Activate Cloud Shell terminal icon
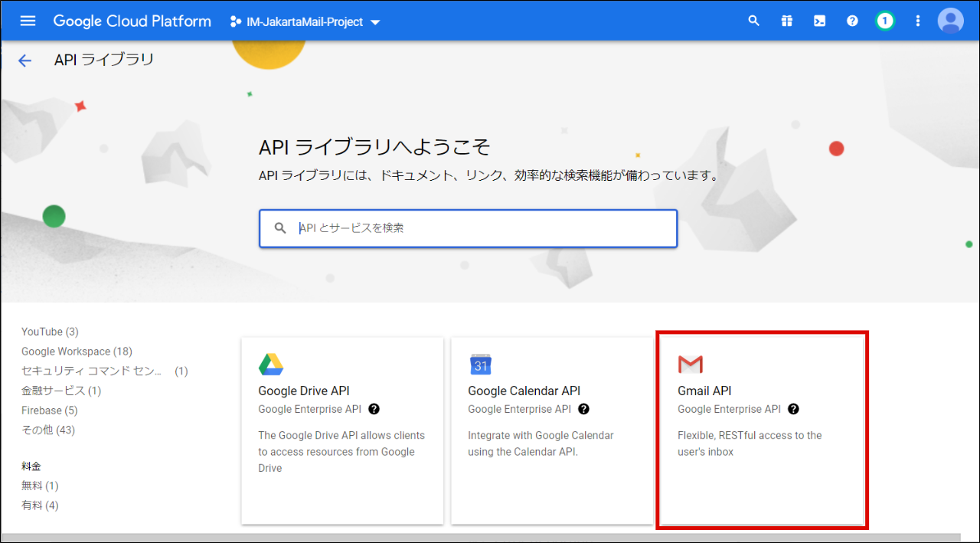Screen dimensions: 980x543 819,21
